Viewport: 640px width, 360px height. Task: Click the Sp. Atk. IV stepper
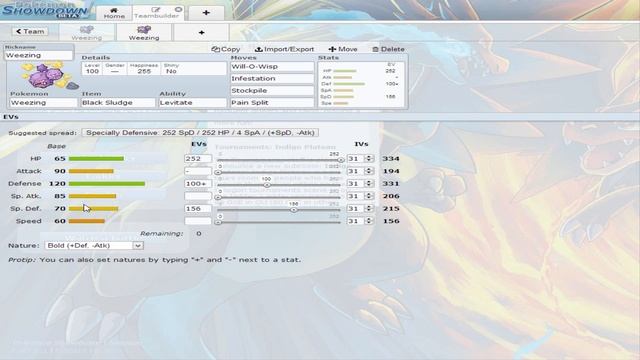click(x=369, y=196)
